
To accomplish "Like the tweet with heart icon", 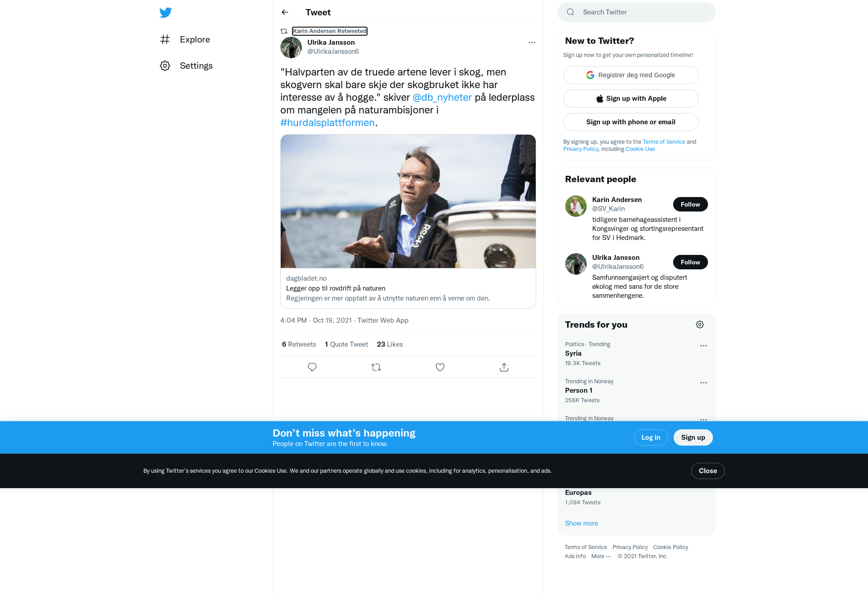I will pos(440,367).
